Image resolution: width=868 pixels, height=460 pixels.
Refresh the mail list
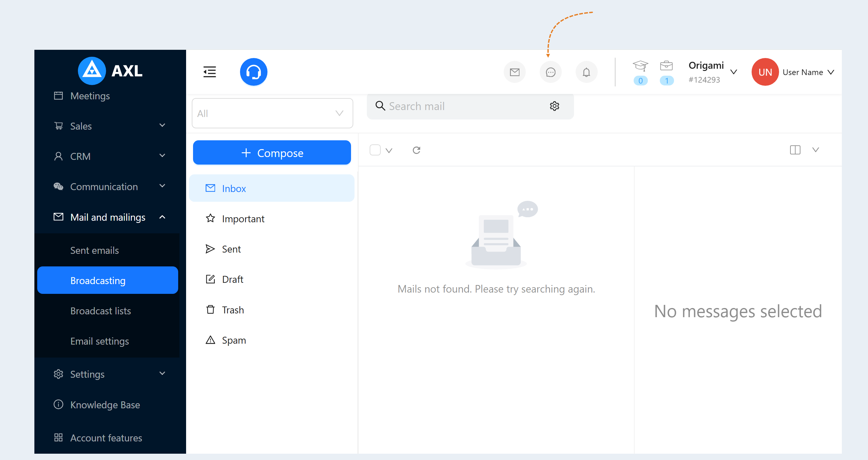(416, 150)
